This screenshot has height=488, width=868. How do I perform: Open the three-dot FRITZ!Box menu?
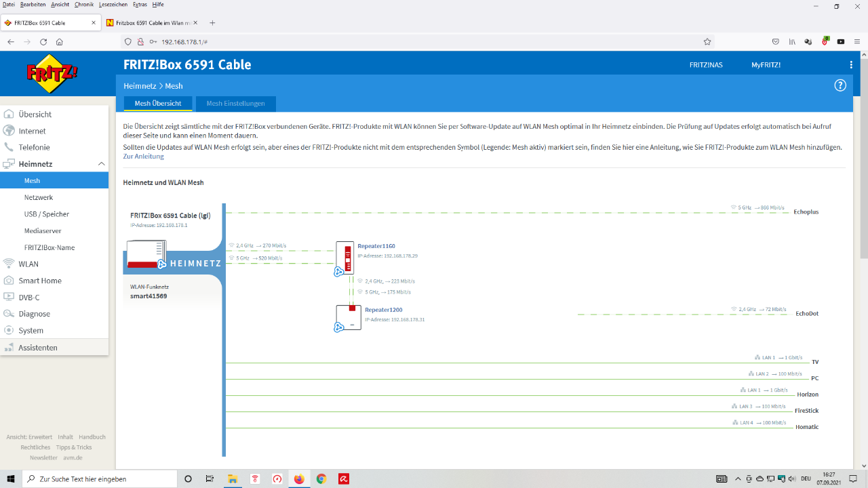tap(851, 65)
